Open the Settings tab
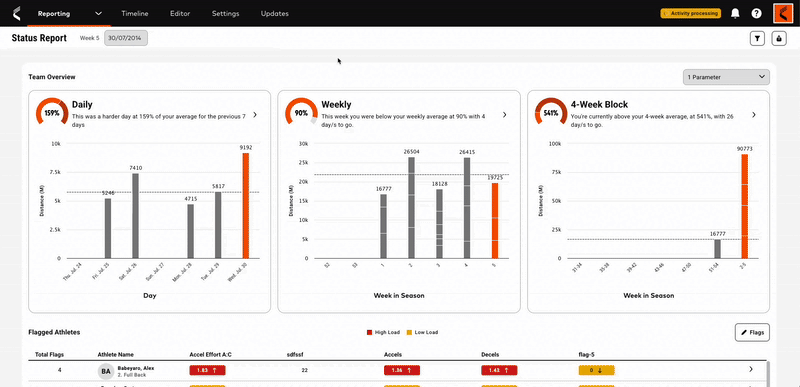 point(226,14)
